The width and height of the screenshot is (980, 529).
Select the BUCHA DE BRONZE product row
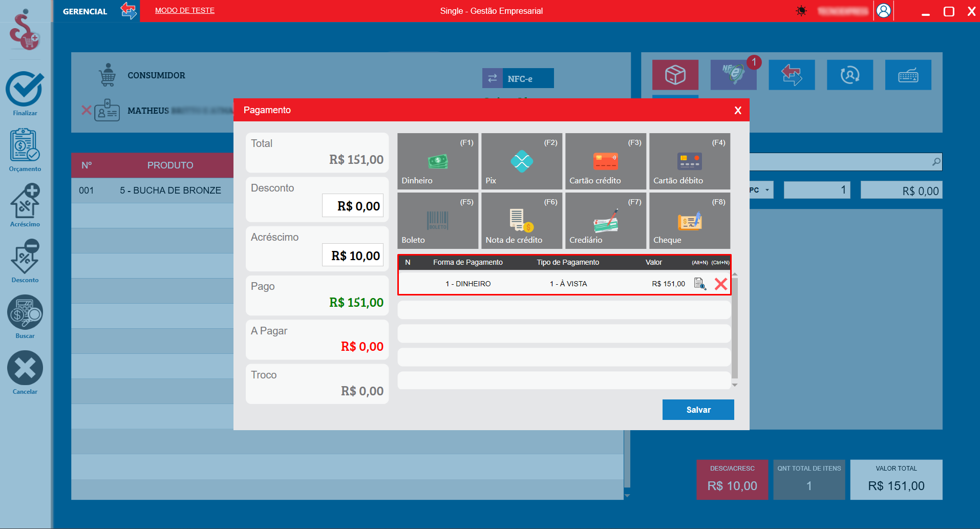pos(153,191)
